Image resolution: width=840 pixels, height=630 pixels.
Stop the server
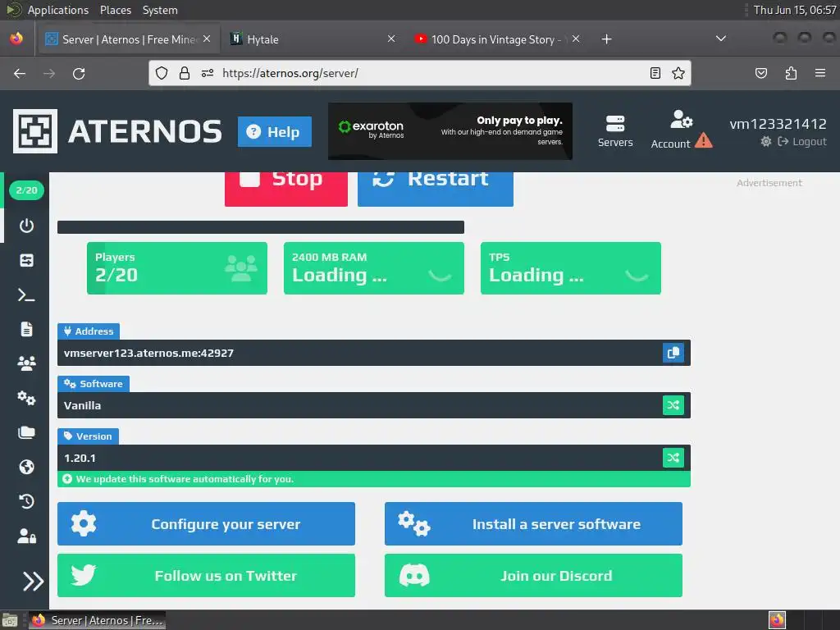coord(286,189)
